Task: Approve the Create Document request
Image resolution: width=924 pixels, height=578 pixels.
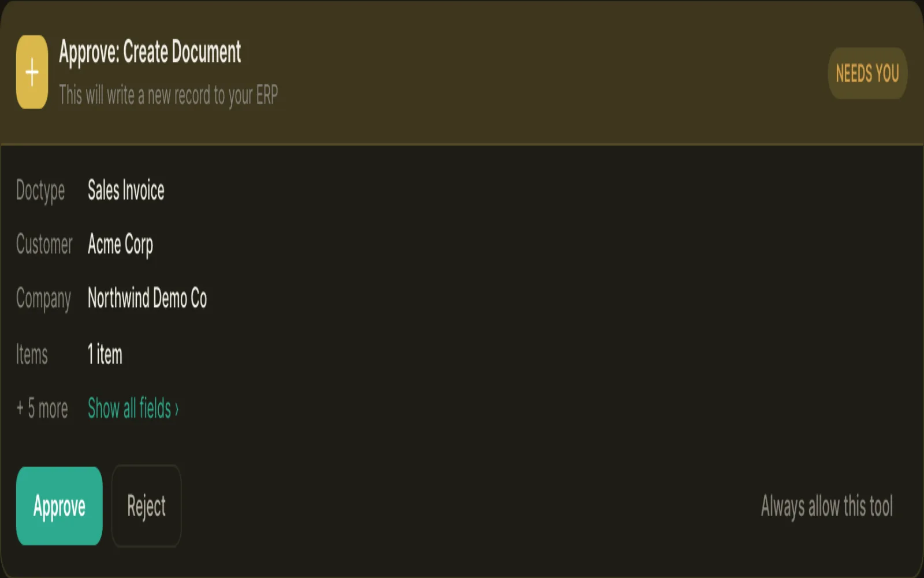Action: coord(59,506)
